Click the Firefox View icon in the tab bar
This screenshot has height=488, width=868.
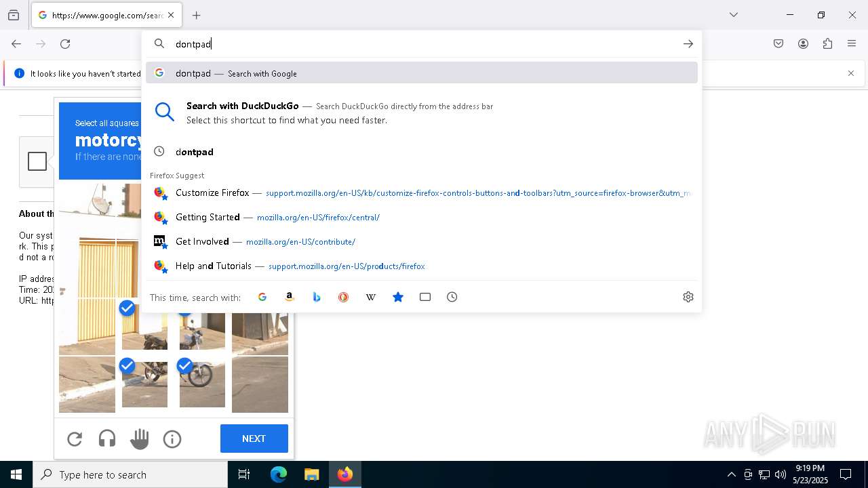click(x=14, y=15)
